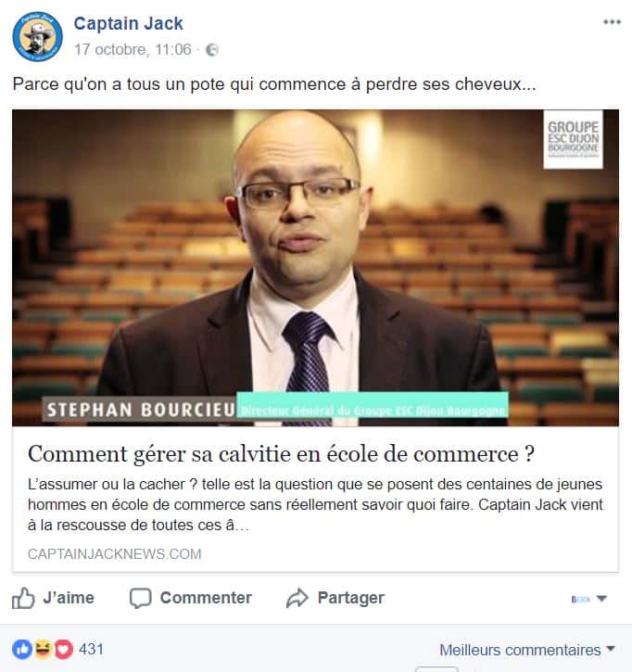
Task: View the 431 reactions count
Action: point(91,649)
